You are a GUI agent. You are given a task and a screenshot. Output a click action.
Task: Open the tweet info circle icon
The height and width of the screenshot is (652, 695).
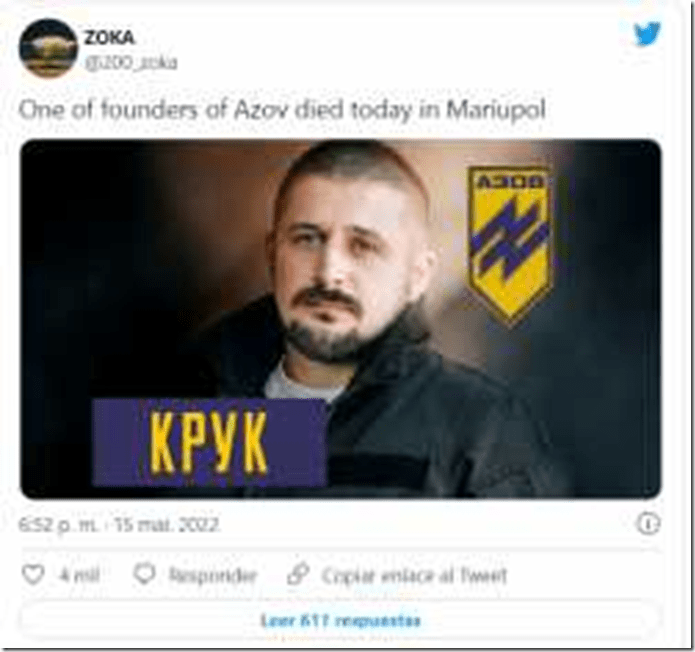[x=648, y=524]
